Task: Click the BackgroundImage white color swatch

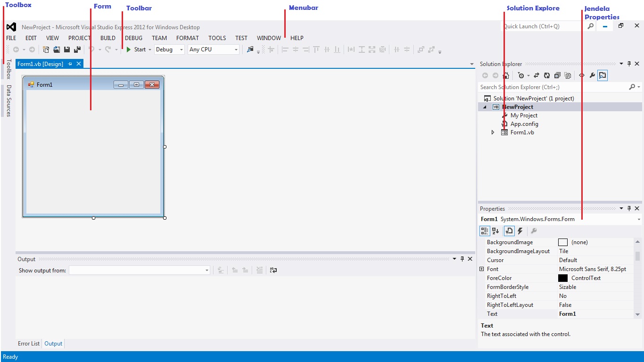Action: click(x=563, y=242)
